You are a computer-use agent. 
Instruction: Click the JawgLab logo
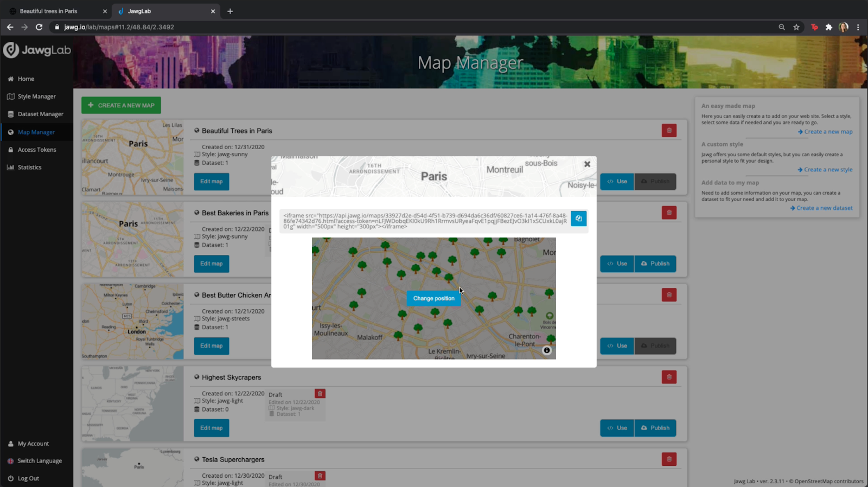pyautogui.click(x=37, y=50)
